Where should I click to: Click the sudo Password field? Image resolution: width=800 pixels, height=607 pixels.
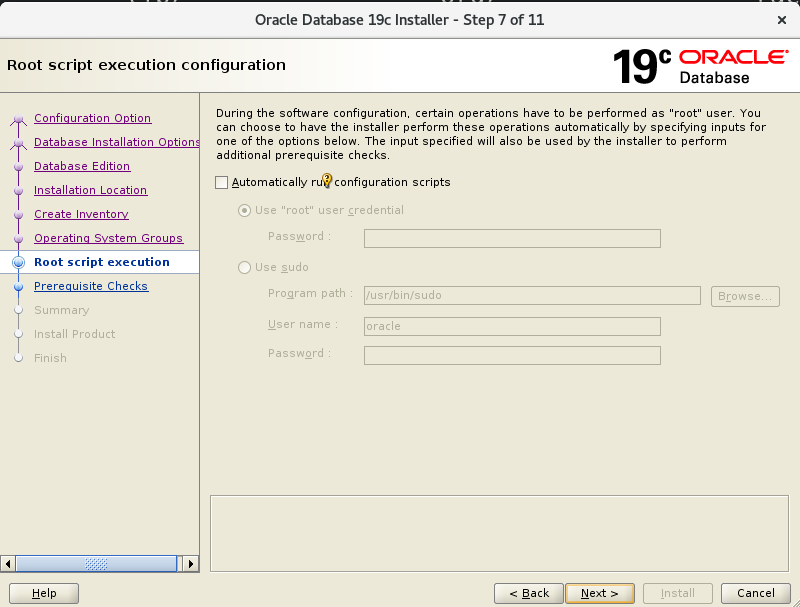512,356
